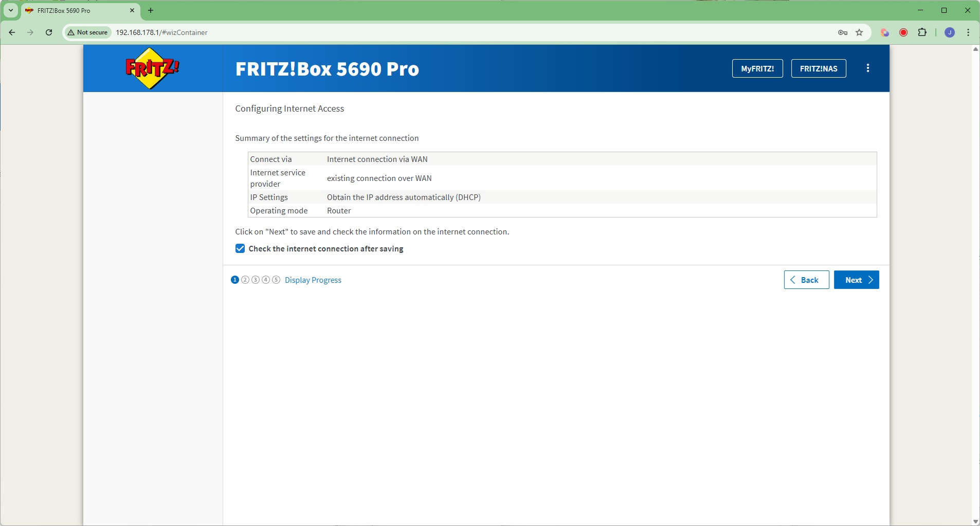Toggle Check the internet connection after saving
This screenshot has height=526, width=980.
240,249
